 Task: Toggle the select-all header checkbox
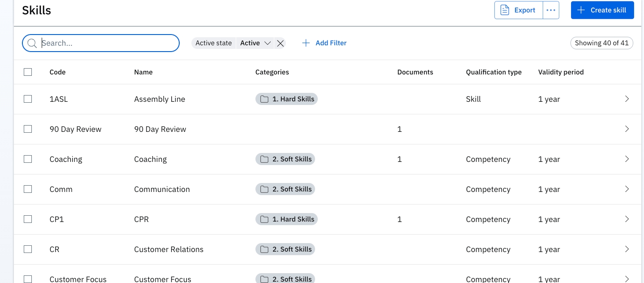tap(28, 72)
